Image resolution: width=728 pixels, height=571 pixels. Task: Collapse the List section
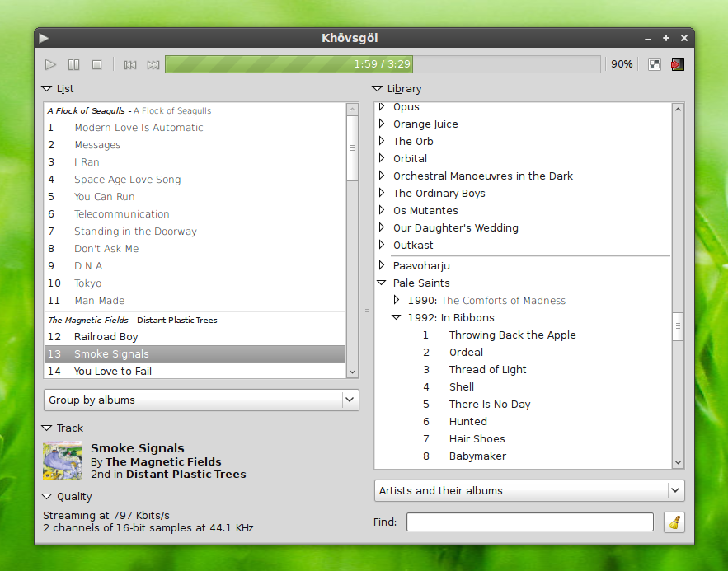pos(46,89)
